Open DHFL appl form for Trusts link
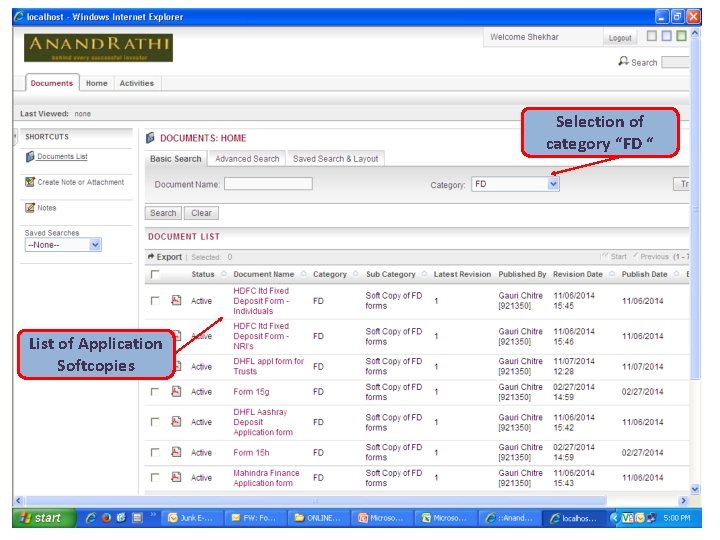The height and width of the screenshot is (540, 720). (x=269, y=366)
